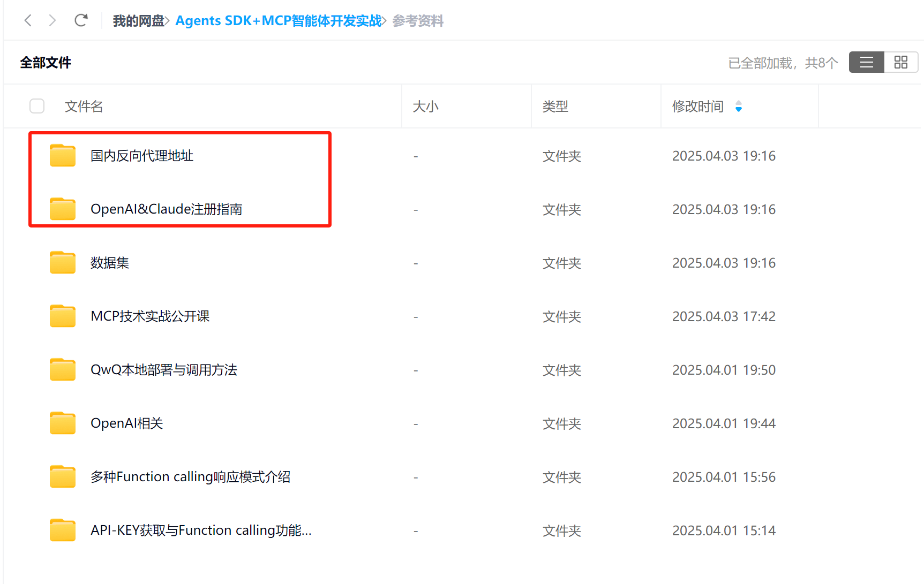Click folder icon of 国内反向代理地址
The image size is (924, 584).
(x=63, y=156)
